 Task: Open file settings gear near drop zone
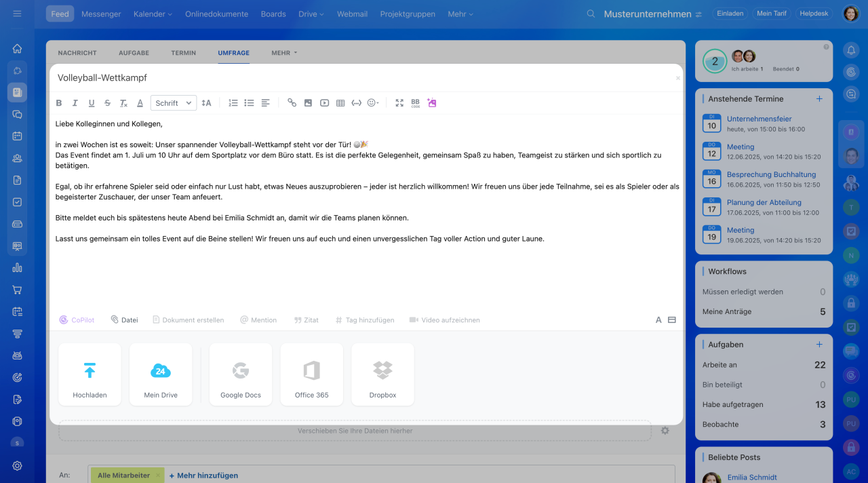point(665,431)
